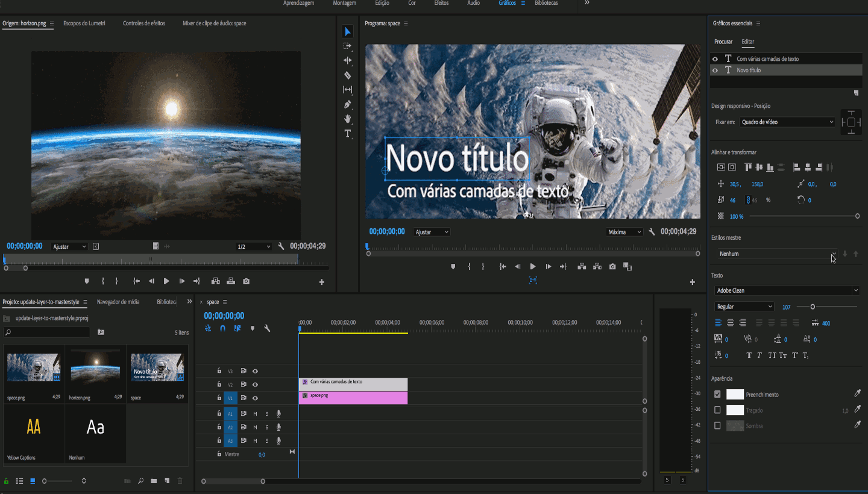Switch to the Edição workspace

(x=382, y=3)
